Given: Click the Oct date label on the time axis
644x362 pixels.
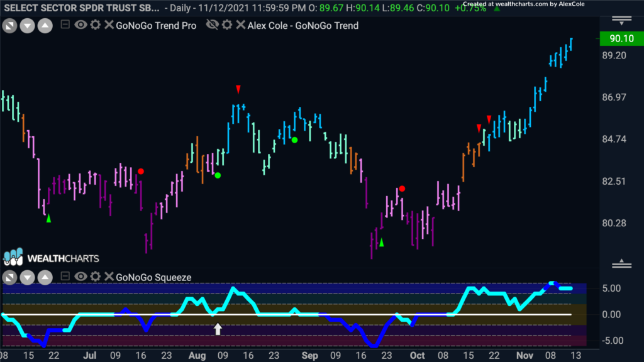Looking at the screenshot, I should click(x=418, y=356).
